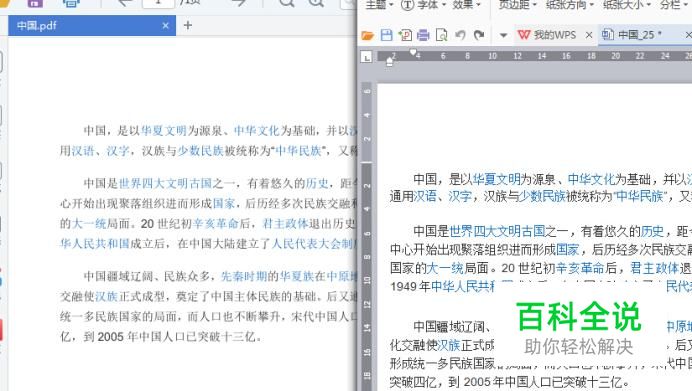Screen dimensions: 692x391
Task: Click the horizontal ruler at mark 12
Action: [x=517, y=56]
